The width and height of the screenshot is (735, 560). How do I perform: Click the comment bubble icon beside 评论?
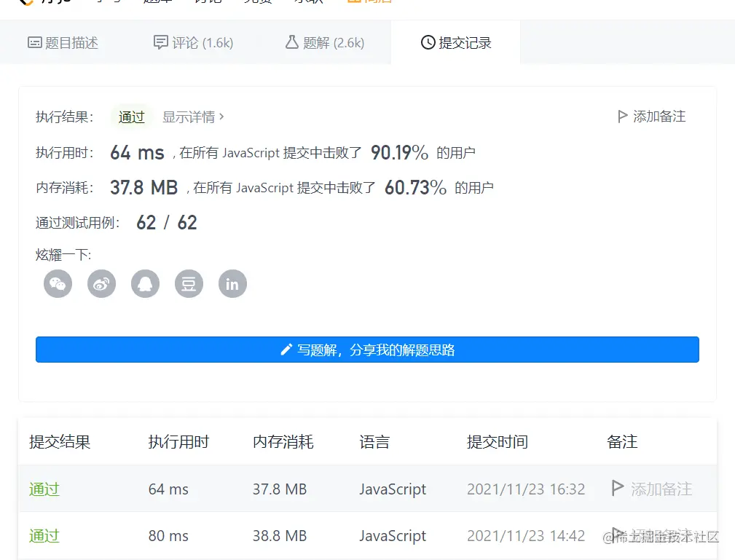[x=160, y=42]
